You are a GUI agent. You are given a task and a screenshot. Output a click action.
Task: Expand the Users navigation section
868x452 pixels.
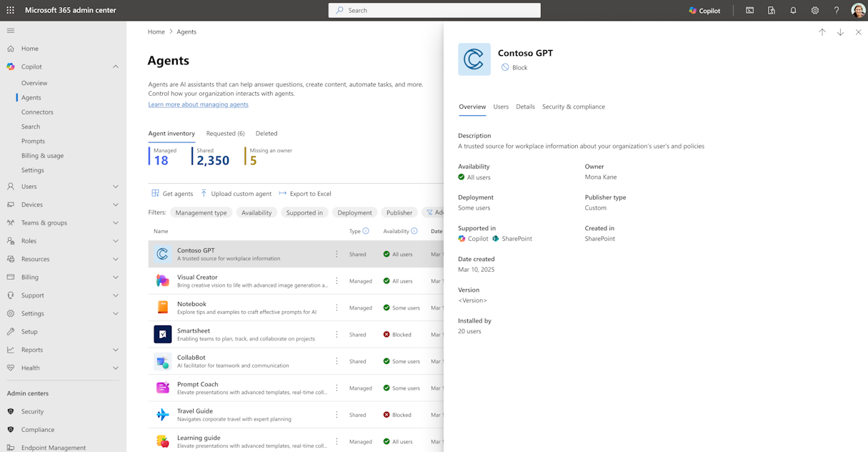point(116,187)
